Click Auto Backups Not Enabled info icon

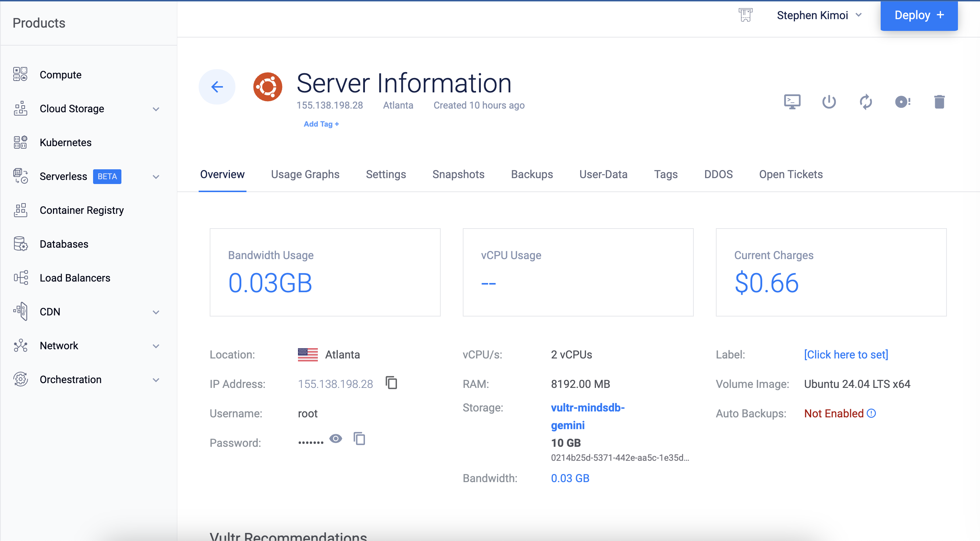click(871, 413)
